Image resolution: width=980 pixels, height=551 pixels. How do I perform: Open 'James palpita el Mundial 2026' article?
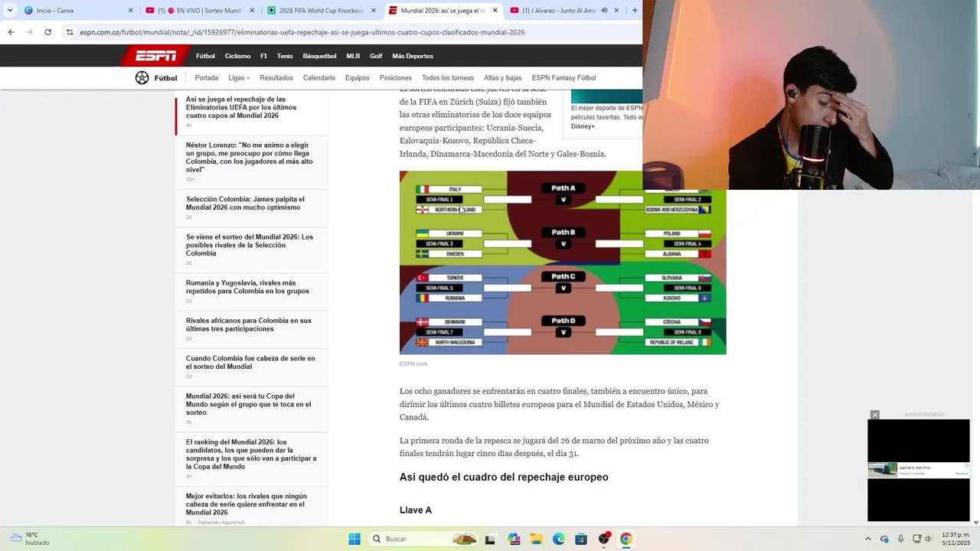click(x=245, y=203)
